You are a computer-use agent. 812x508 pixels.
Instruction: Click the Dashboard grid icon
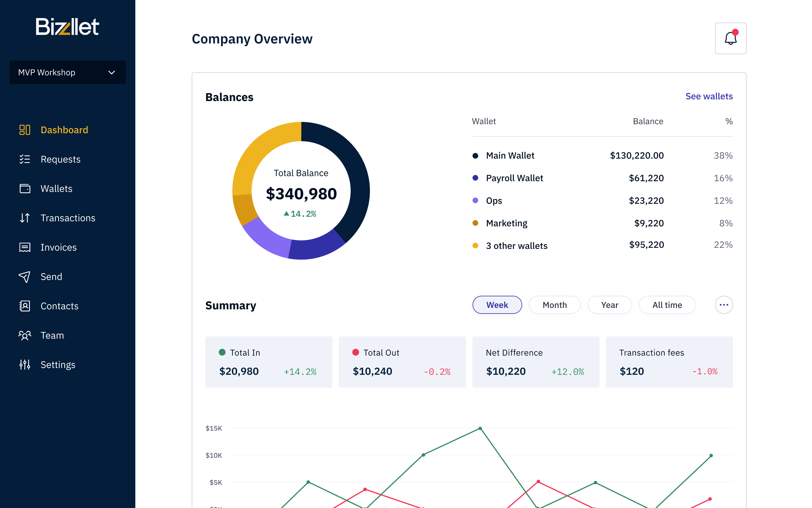coord(25,130)
